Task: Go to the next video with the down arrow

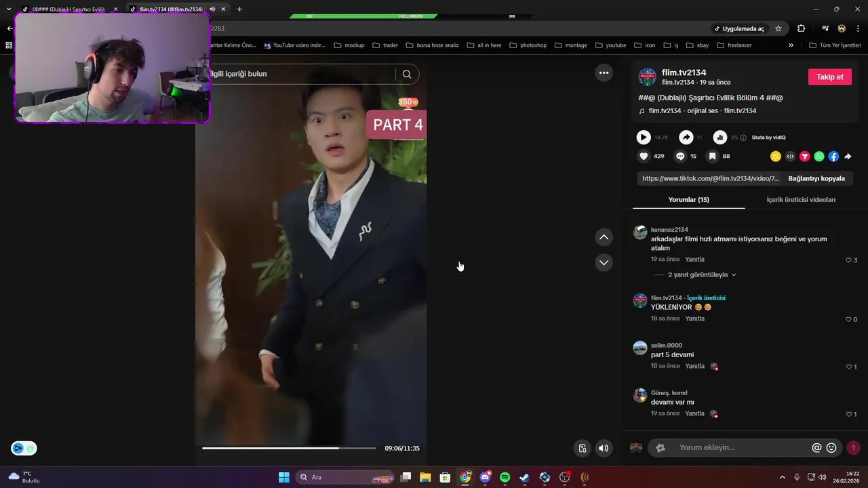Action: pos(604,262)
